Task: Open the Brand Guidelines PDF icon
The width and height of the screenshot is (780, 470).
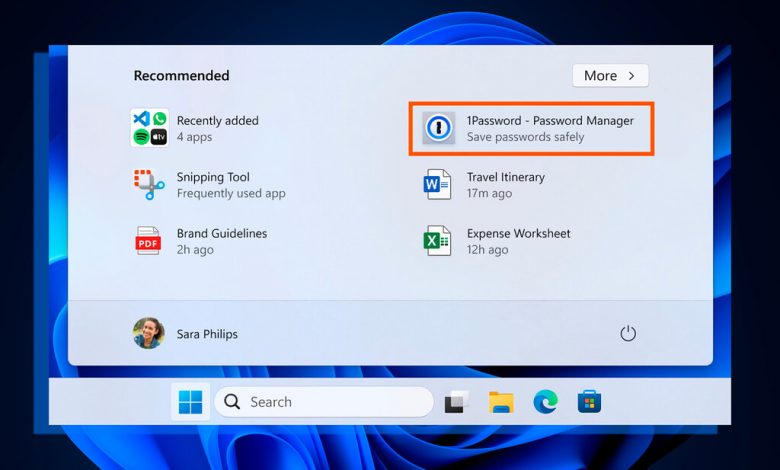Action: point(148,241)
